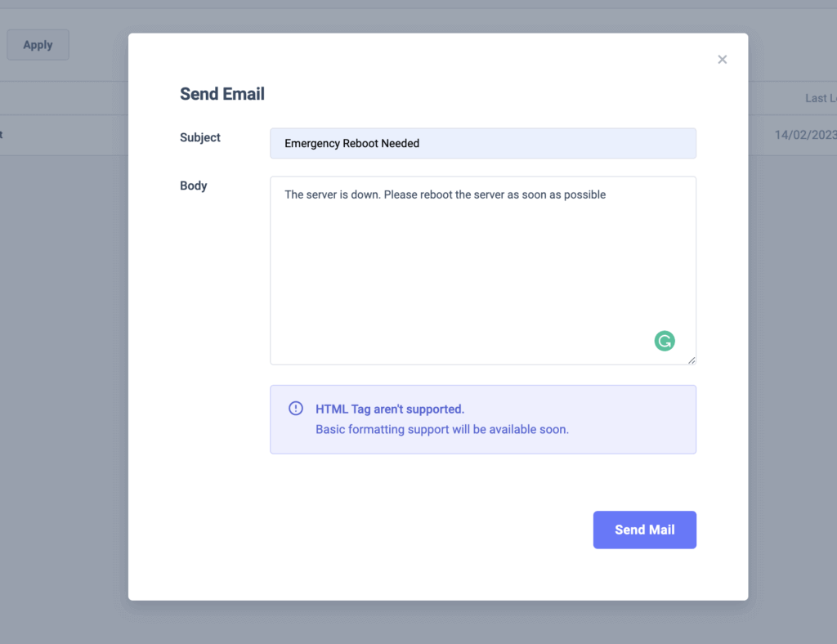
Task: Click the Body textarea resize handle
Action: [x=692, y=360]
